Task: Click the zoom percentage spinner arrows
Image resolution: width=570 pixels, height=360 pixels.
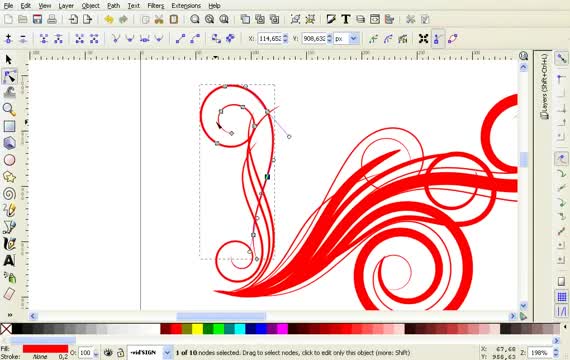Action: coord(556,353)
